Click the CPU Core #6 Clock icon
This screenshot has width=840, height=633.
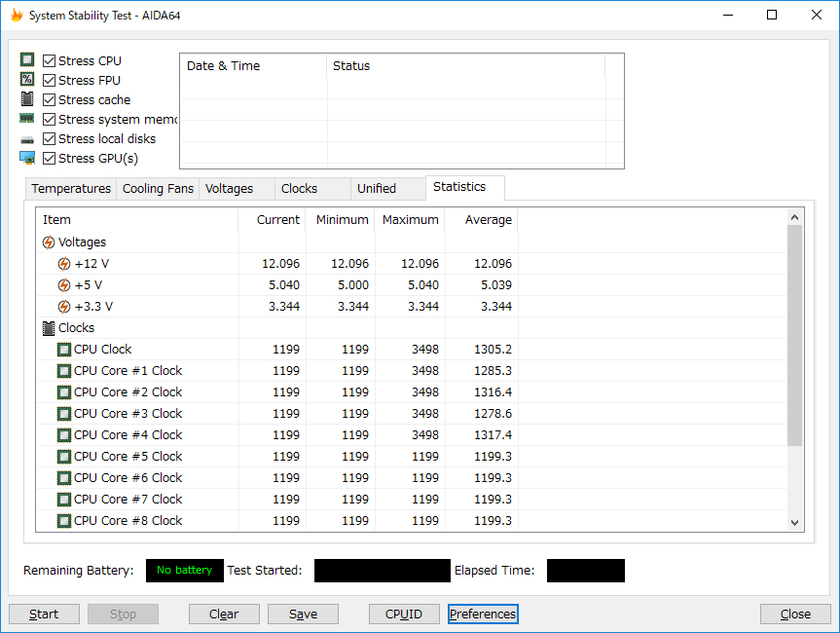[63, 478]
